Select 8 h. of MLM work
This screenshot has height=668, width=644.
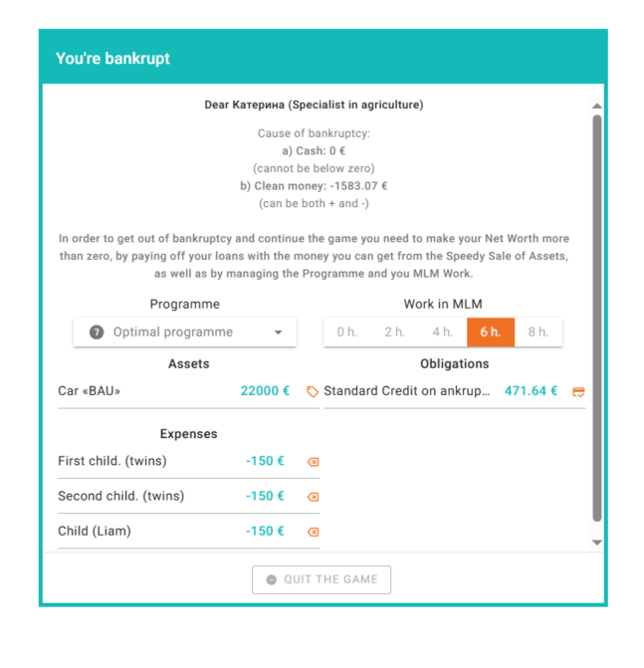(537, 333)
